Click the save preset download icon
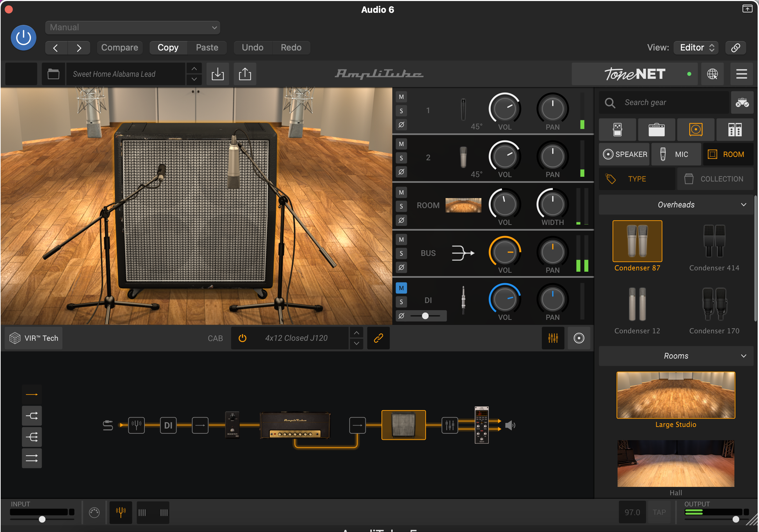This screenshot has height=532, width=759. pos(218,74)
